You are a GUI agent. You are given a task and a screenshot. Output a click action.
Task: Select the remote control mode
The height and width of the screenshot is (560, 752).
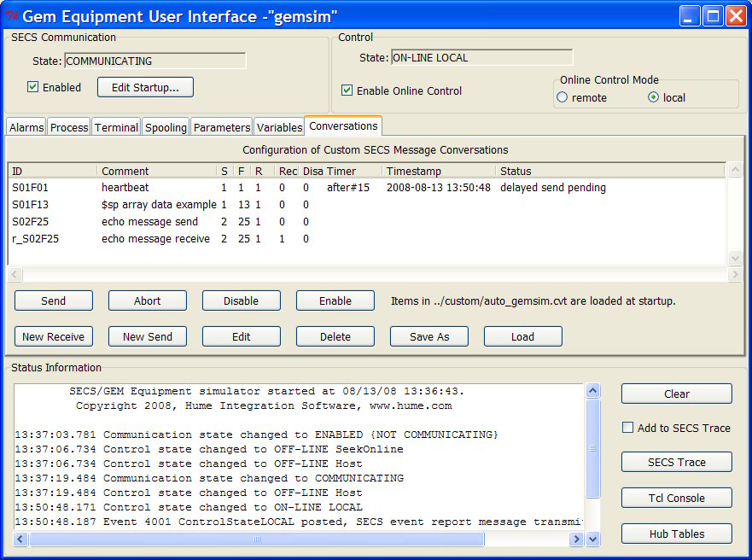562,96
